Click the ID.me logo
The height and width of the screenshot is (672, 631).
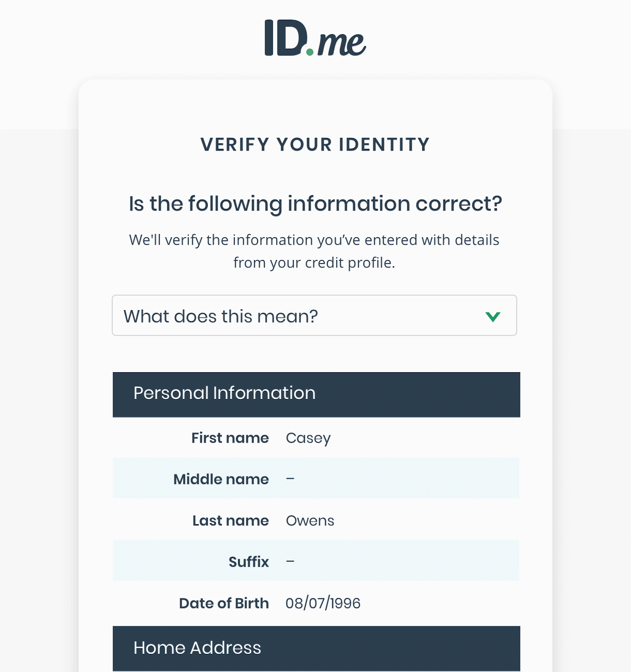tap(314, 39)
